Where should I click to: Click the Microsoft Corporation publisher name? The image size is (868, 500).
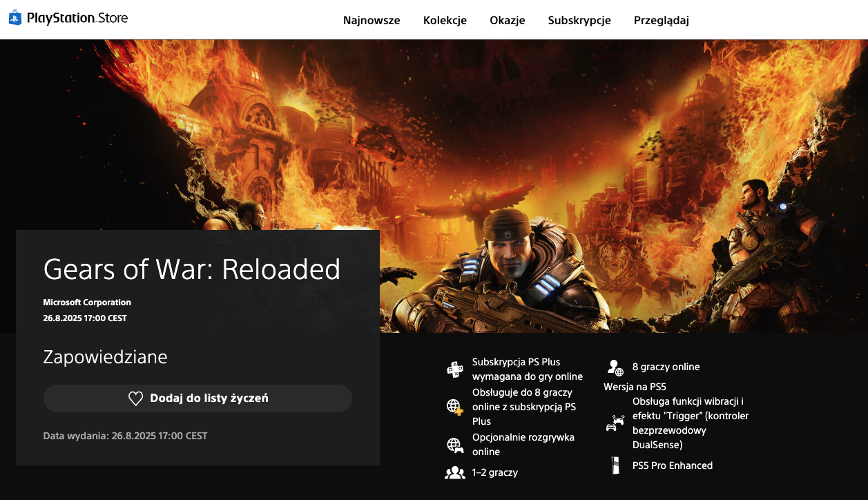coord(87,302)
